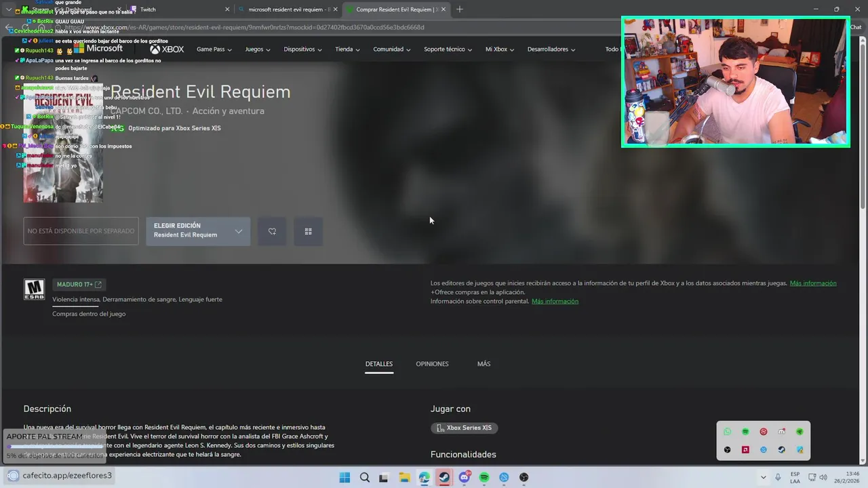Open the Xbox logo home link

[x=167, y=49]
